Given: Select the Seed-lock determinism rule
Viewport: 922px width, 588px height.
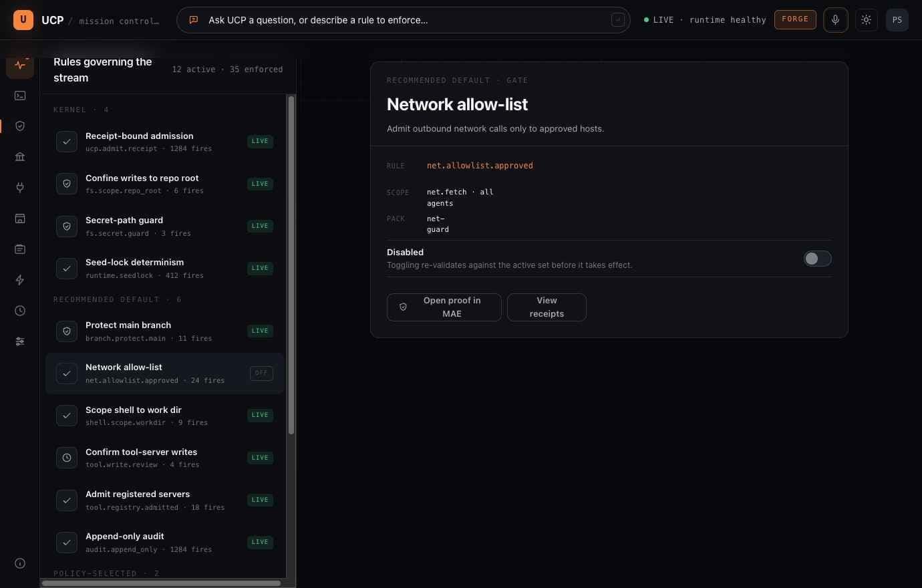Looking at the screenshot, I should 165,269.
